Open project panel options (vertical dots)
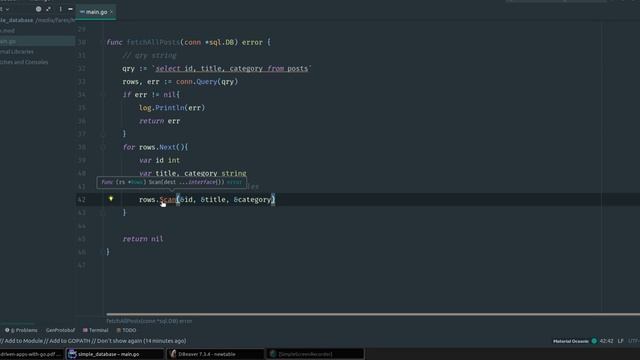Image resolution: width=640 pixels, height=360 pixels. point(60,9)
